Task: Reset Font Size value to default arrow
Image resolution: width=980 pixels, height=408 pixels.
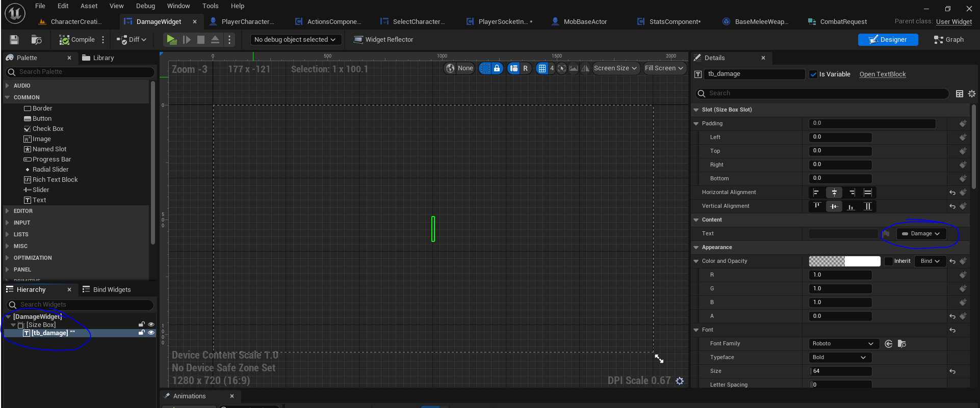Action: (x=952, y=371)
